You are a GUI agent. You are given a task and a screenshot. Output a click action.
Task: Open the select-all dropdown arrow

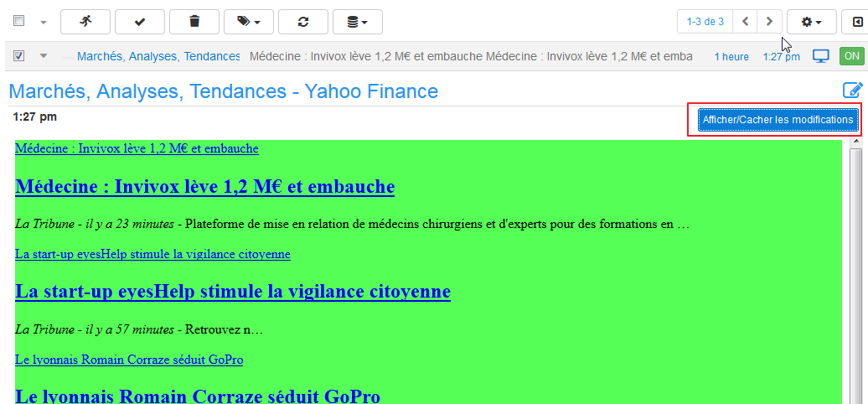pos(44,22)
